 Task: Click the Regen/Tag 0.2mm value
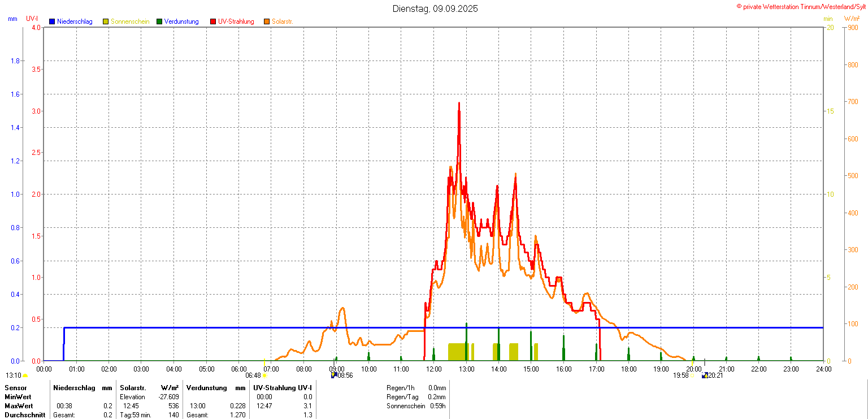pos(437,397)
